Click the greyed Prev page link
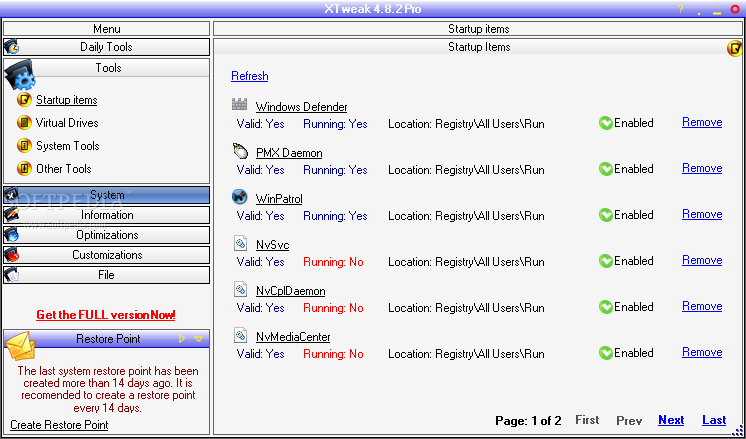The height and width of the screenshot is (439, 746). point(629,420)
